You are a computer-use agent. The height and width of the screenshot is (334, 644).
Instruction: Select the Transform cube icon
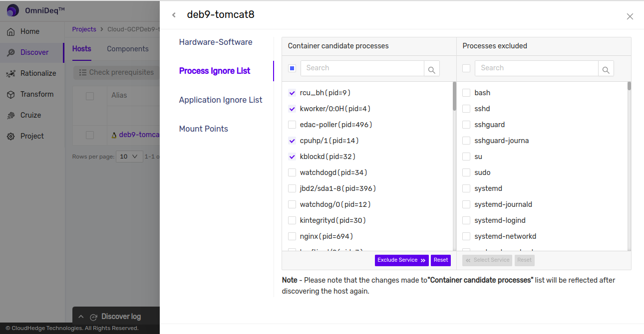point(10,95)
